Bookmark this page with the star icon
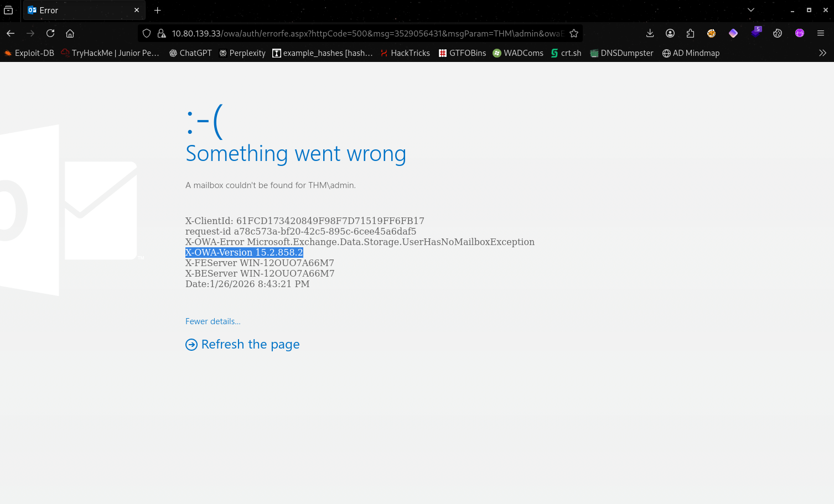The height and width of the screenshot is (504, 834). [574, 33]
